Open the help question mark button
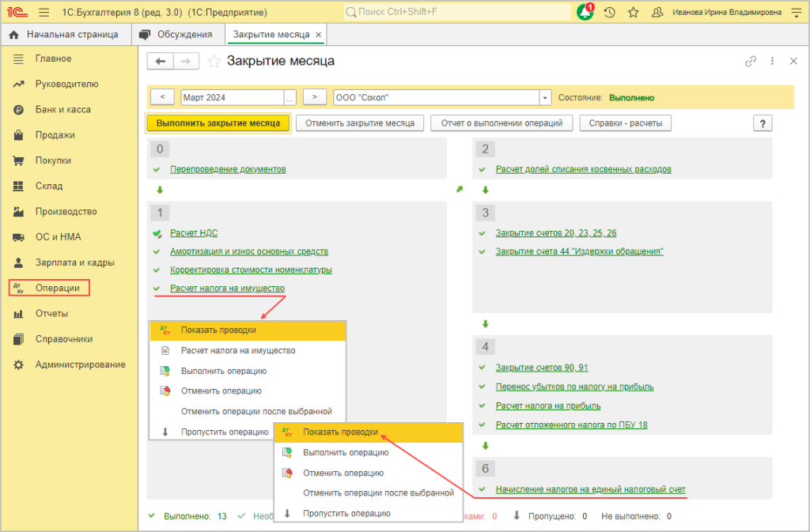 (x=763, y=123)
